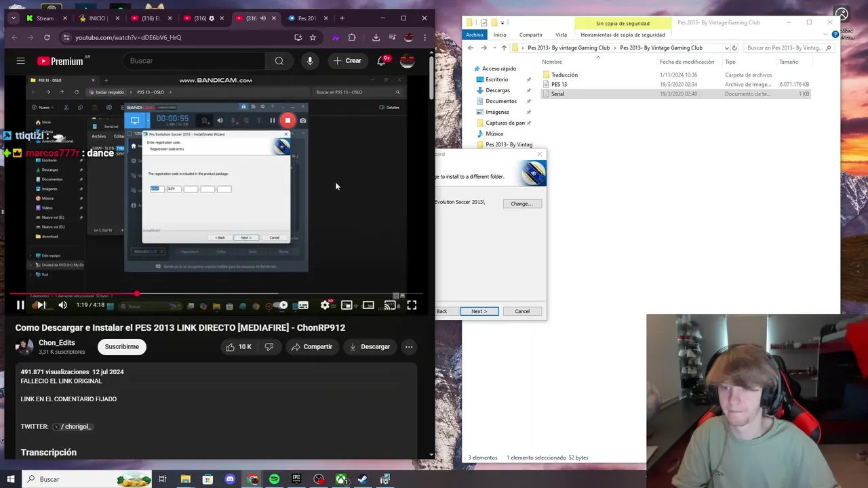Bookmark this page with the star

point(313,37)
